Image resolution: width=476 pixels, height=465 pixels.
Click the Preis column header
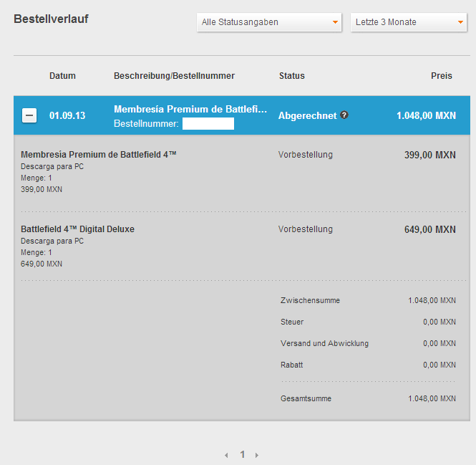(442, 76)
